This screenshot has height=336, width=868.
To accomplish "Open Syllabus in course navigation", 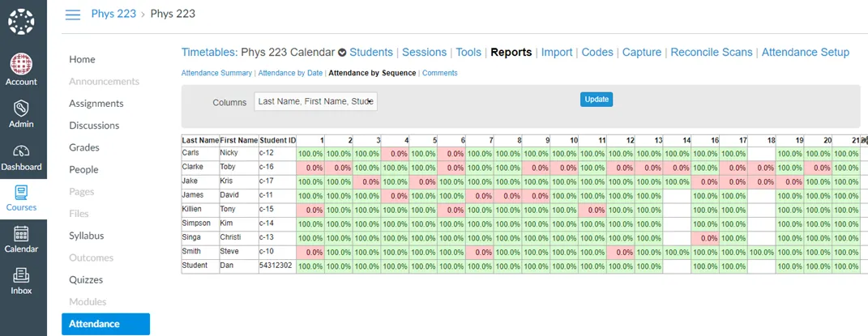I will [x=87, y=236].
